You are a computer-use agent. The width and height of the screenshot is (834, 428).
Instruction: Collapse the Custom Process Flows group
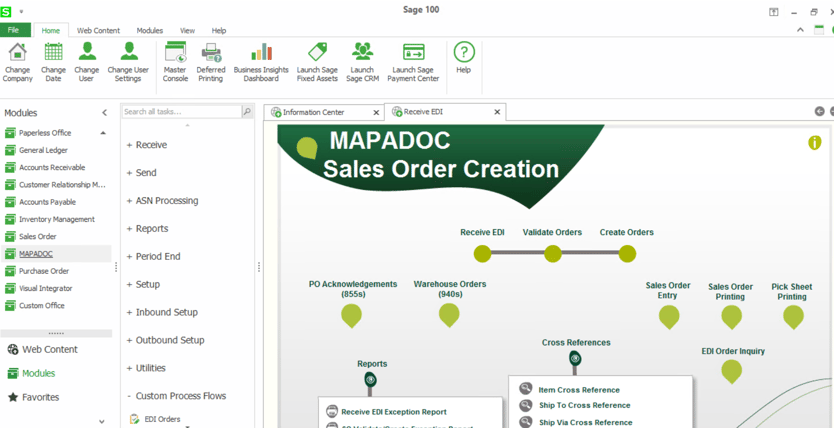click(176, 396)
